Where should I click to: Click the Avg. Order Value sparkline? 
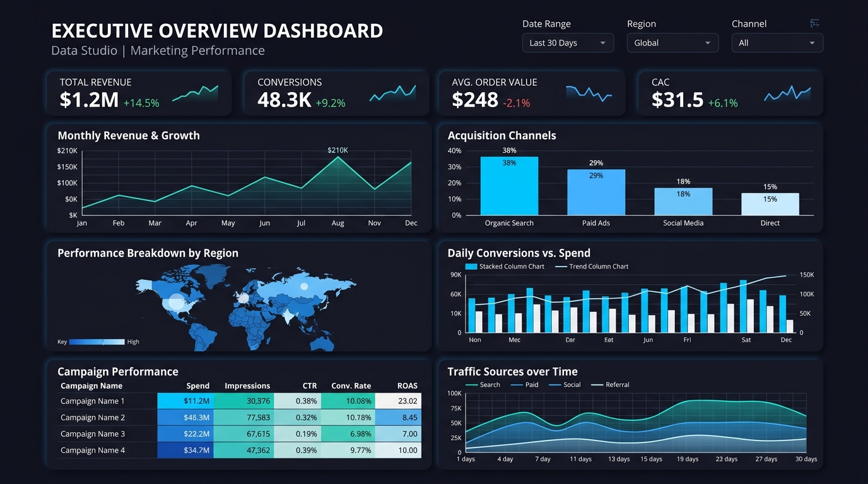tap(589, 93)
